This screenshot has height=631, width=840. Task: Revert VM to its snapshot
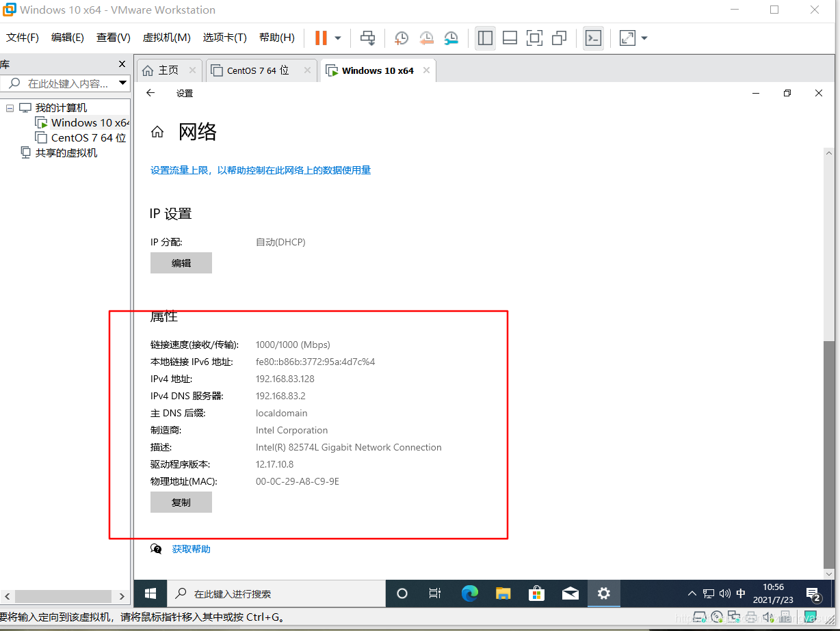[426, 38]
